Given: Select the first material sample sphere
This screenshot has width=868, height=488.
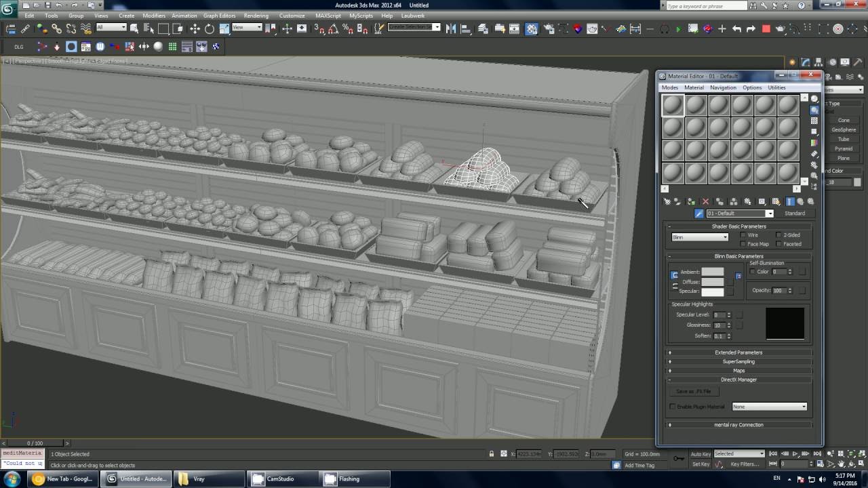Looking at the screenshot, I should 673,105.
